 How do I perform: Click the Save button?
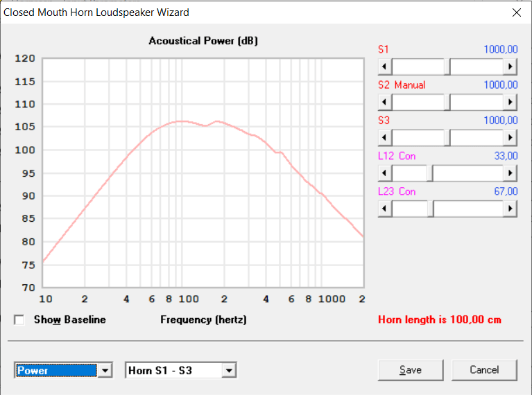(x=411, y=370)
